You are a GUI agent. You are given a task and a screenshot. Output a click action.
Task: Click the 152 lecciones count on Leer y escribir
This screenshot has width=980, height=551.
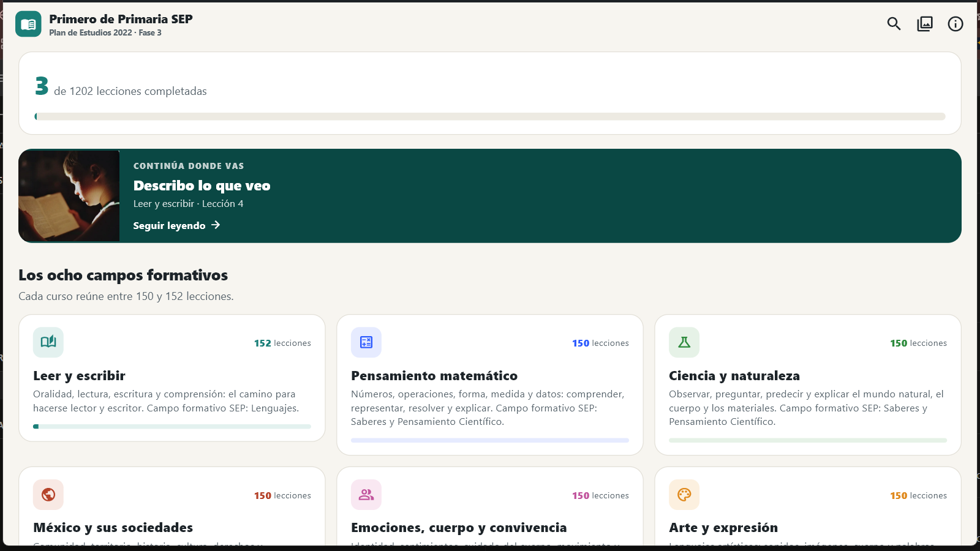click(x=282, y=343)
